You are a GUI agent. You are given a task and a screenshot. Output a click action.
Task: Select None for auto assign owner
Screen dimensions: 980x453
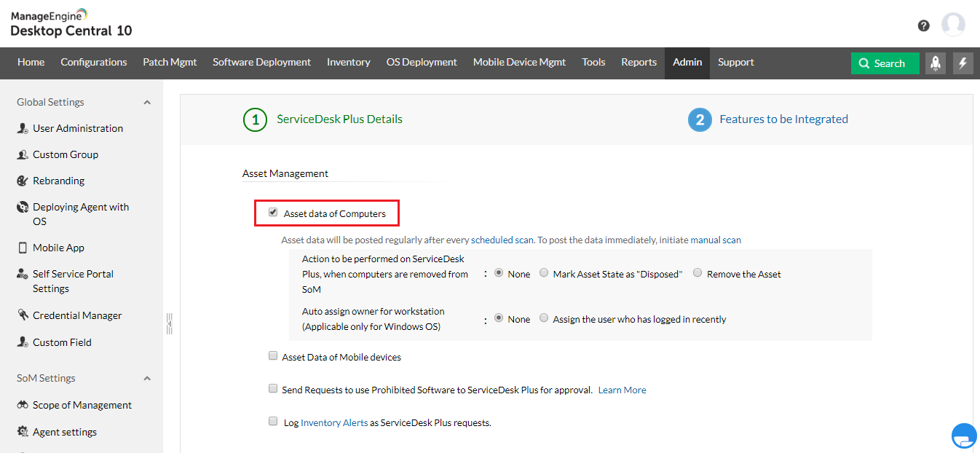(x=499, y=318)
